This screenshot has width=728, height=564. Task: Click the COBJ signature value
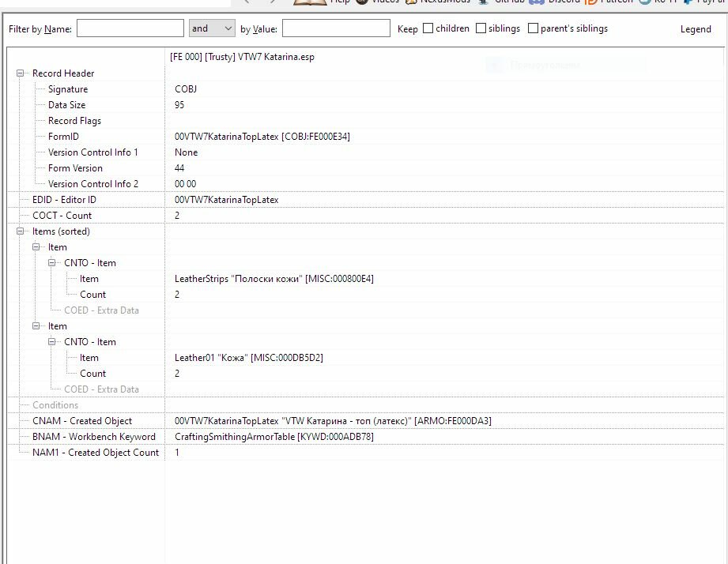186,89
